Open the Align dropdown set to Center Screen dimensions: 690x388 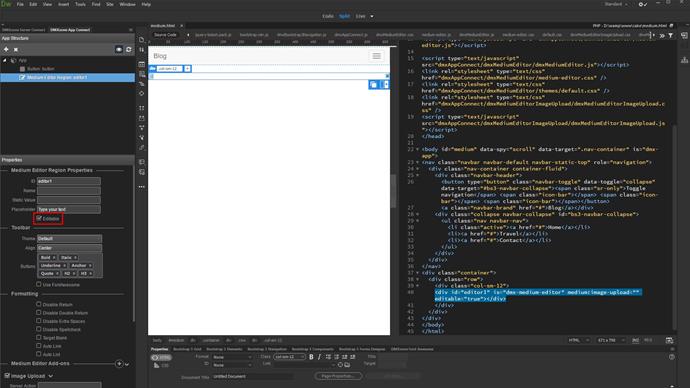point(70,248)
